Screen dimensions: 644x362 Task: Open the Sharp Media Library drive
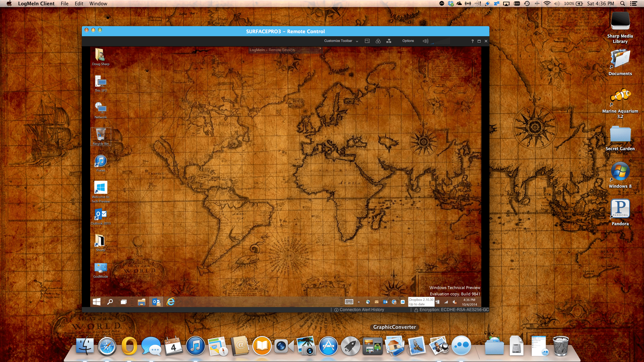click(620, 27)
